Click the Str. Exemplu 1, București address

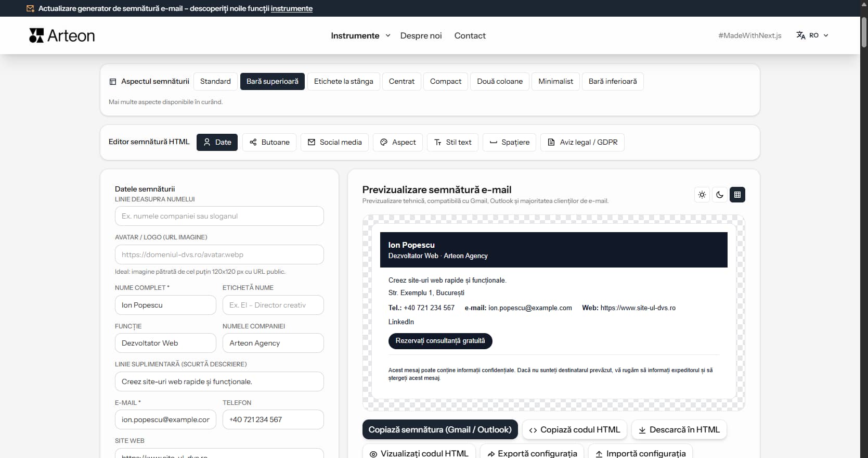click(x=426, y=292)
